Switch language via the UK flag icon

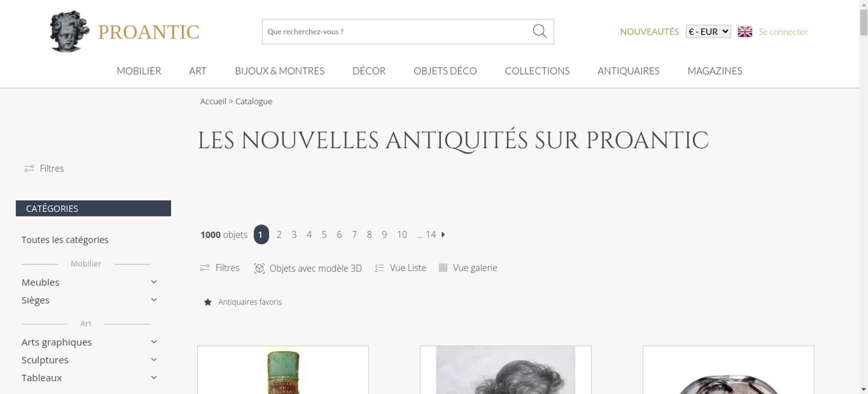[745, 32]
